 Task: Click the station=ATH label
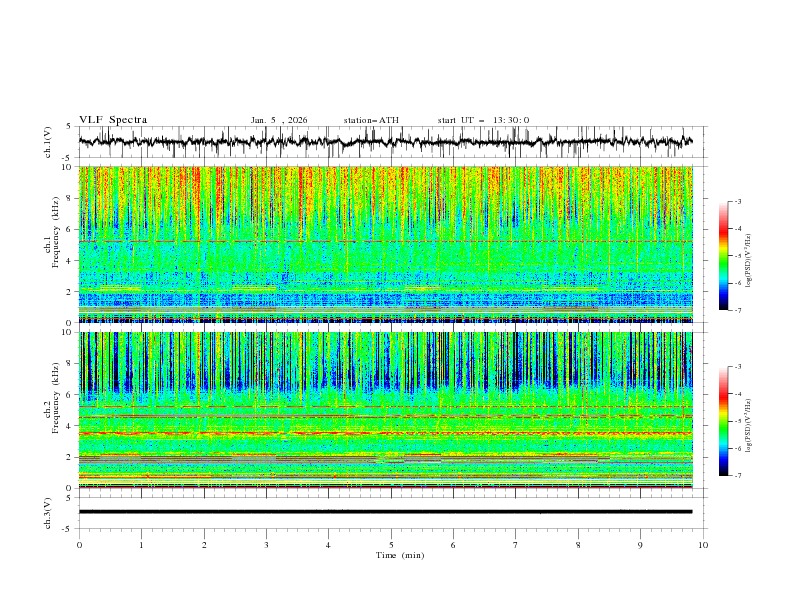click(371, 120)
